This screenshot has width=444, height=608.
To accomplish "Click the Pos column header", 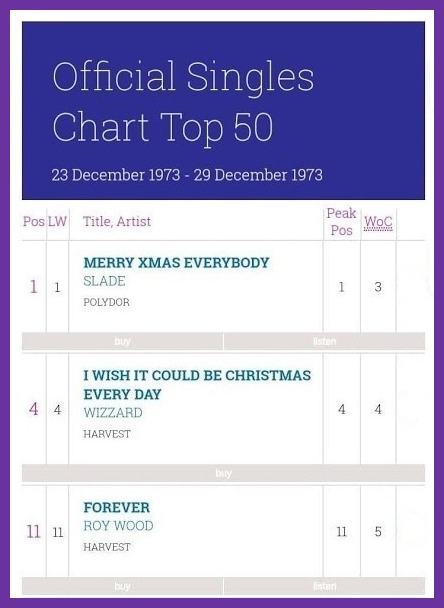I will point(34,221).
